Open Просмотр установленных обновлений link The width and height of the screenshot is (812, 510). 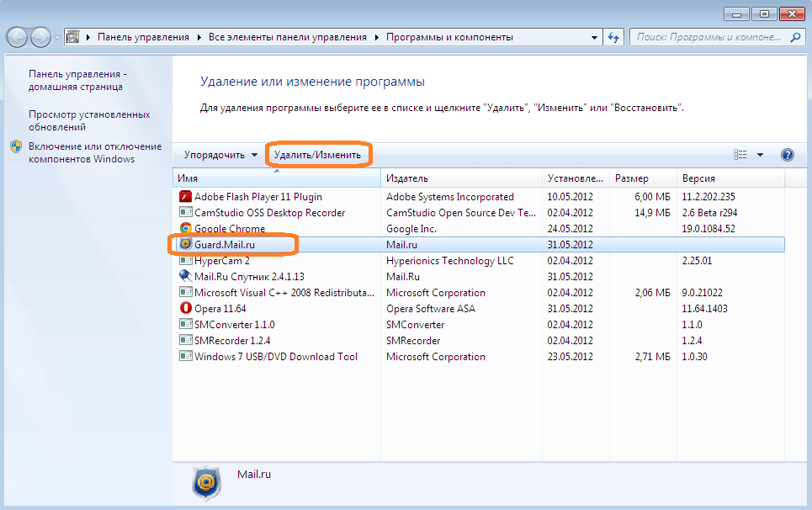click(x=89, y=121)
